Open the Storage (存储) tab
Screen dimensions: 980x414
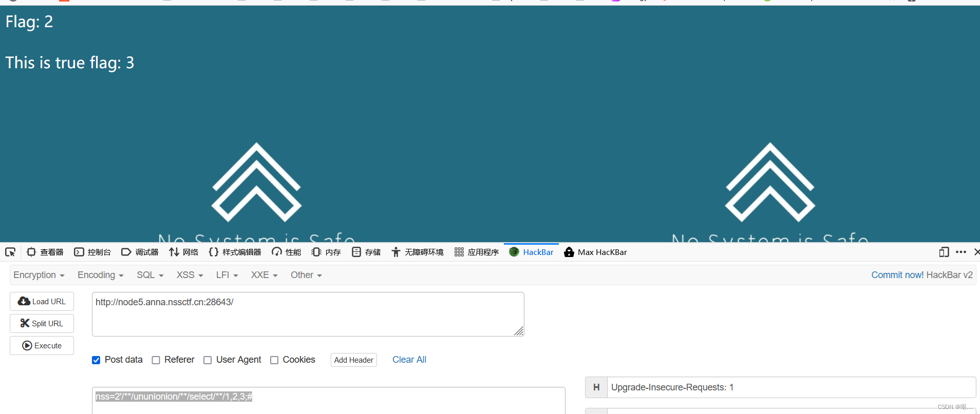click(366, 252)
